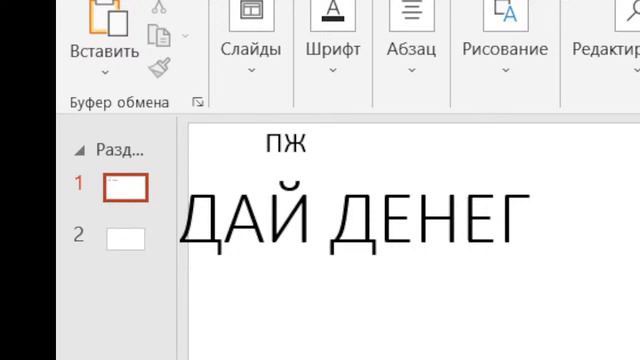The height and width of the screenshot is (360, 640).
Task: Open the Copy options arrow
Action: click(x=185, y=36)
